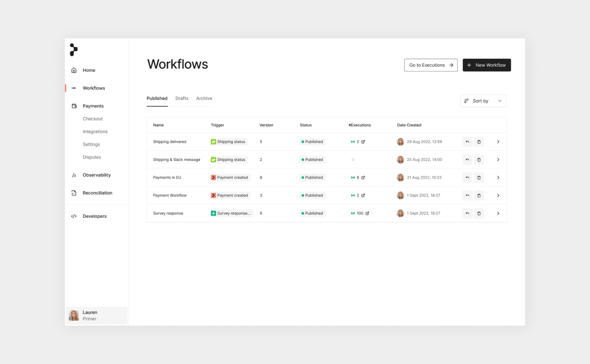Click Payment created trigger tag for Payments in EU
This screenshot has width=590, height=364.
(x=230, y=177)
